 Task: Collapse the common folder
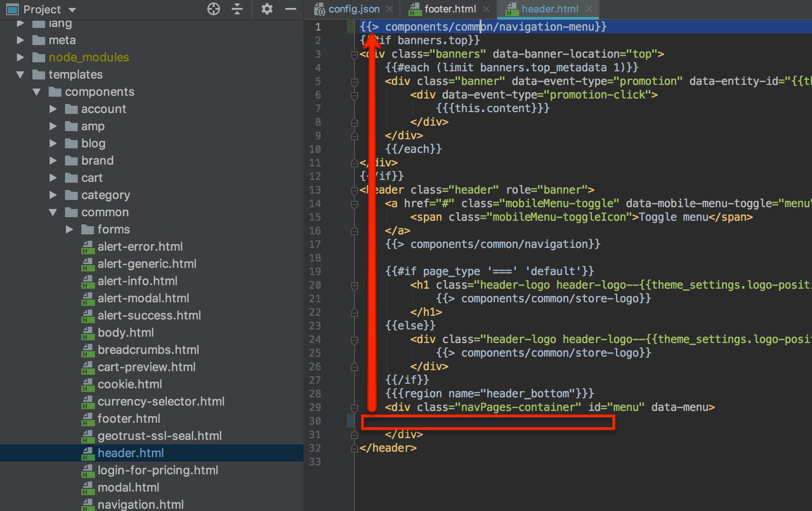[53, 213]
